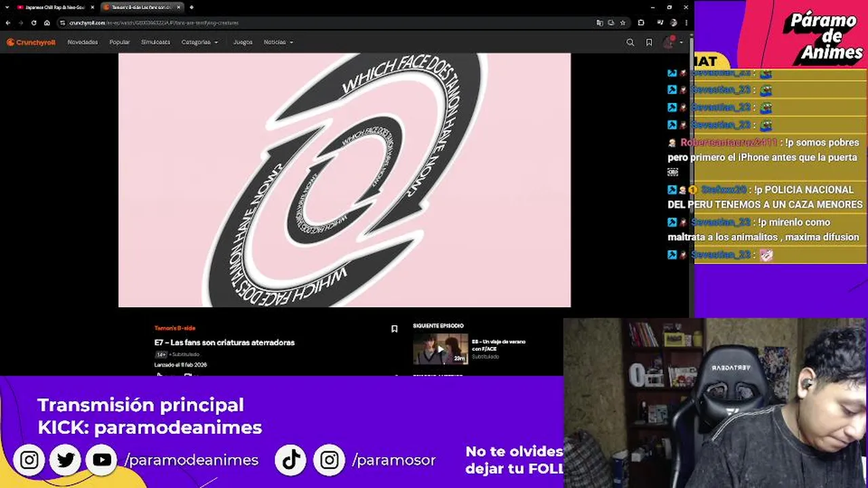Click the Crunchyroll search magnifier icon
The height and width of the screenshot is (488, 868).
(x=630, y=42)
